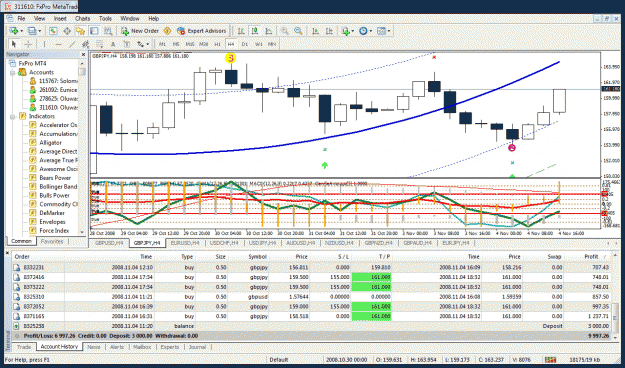
Task: Toggle the Navigator window button
Action: [x=81, y=31]
